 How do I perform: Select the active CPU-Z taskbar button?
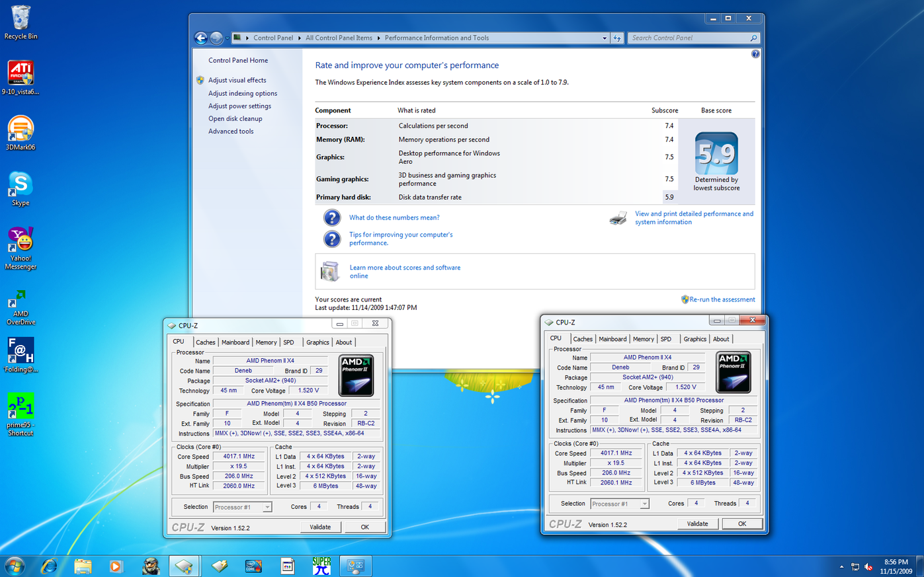click(x=185, y=566)
